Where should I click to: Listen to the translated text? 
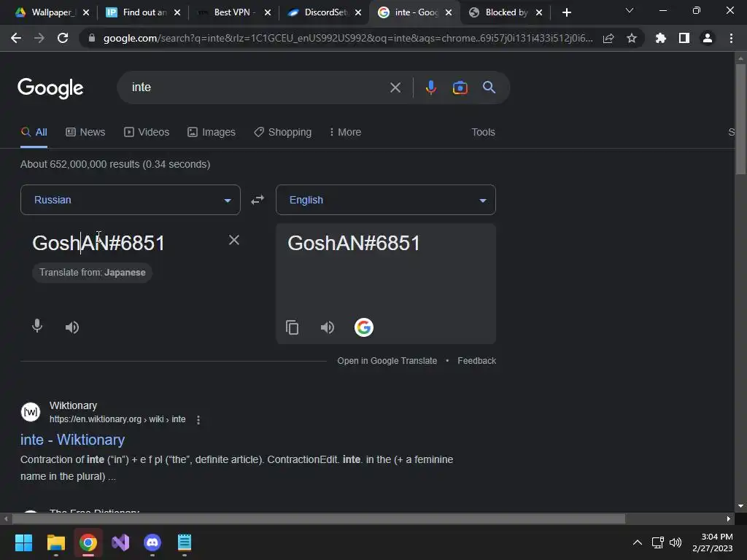328,327
